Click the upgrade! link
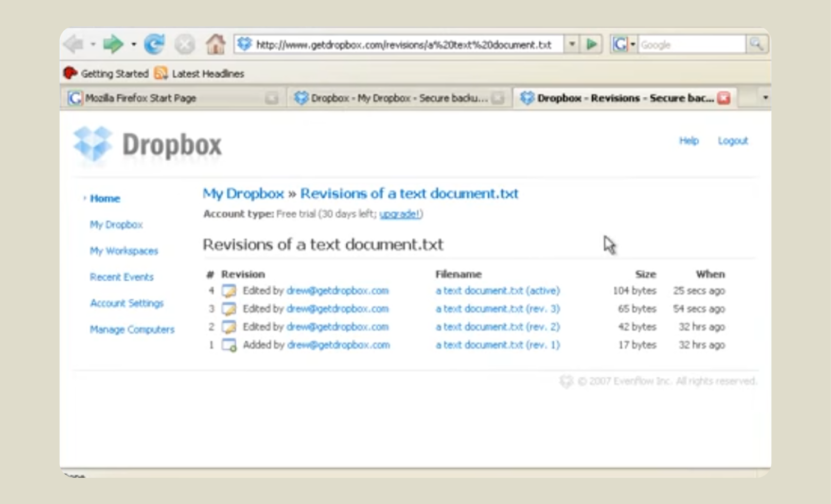Viewport: 831px width, 504px height. pyautogui.click(x=400, y=214)
